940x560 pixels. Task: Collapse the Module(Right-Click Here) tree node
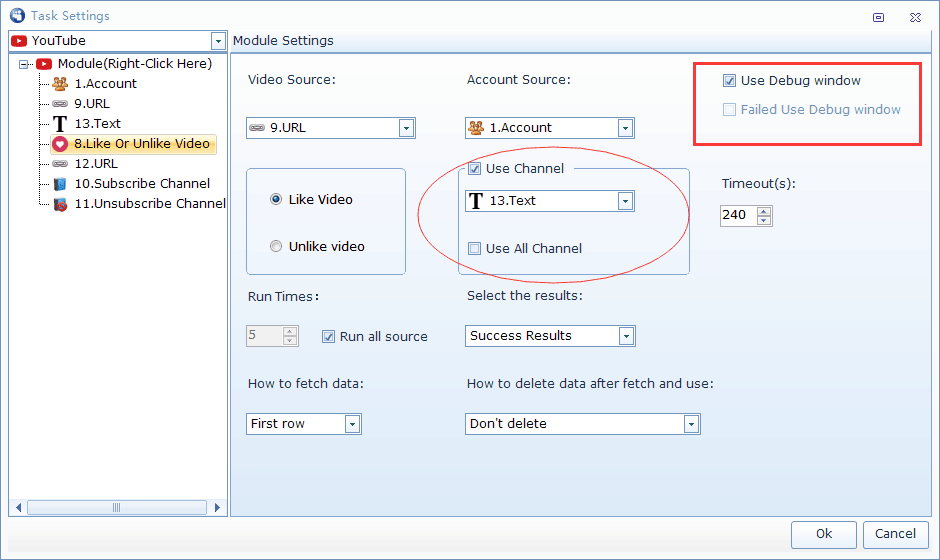pyautogui.click(x=25, y=64)
